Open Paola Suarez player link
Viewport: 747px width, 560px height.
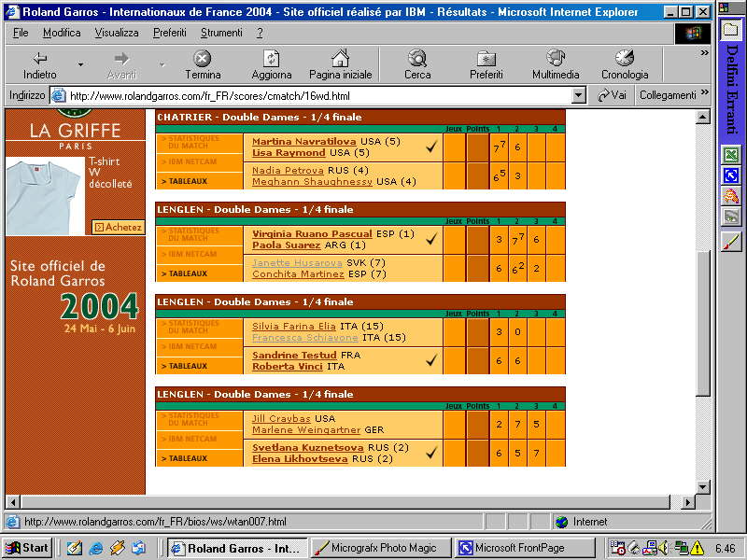pyautogui.click(x=287, y=245)
